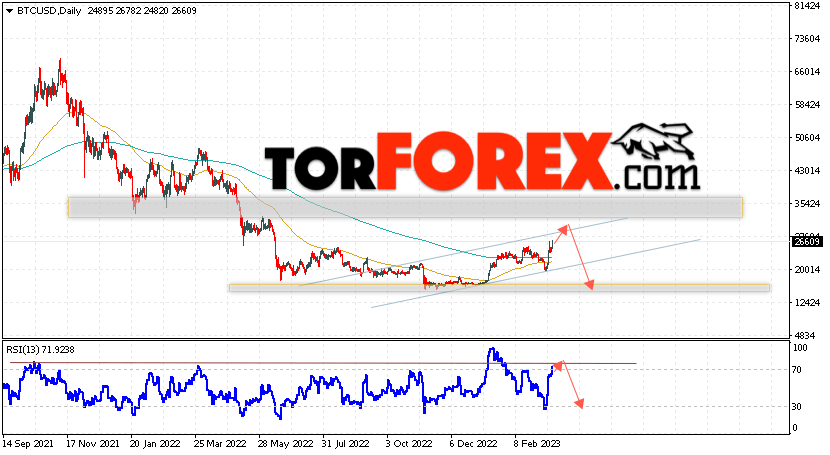
Task: Select the RSI(13) 71.9238 indicator label
Action: (x=40, y=350)
